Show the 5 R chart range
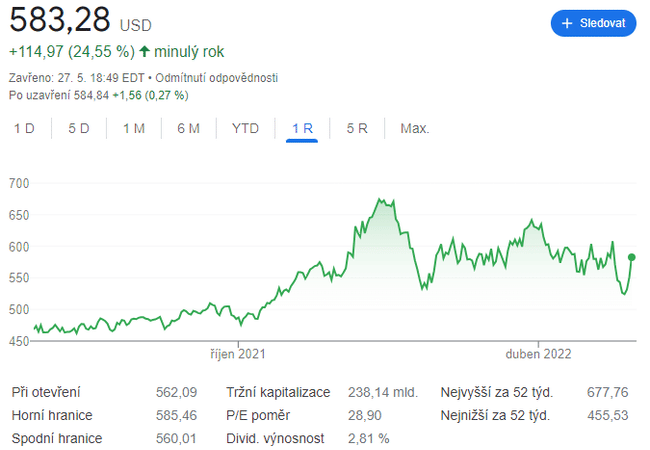 (x=357, y=128)
